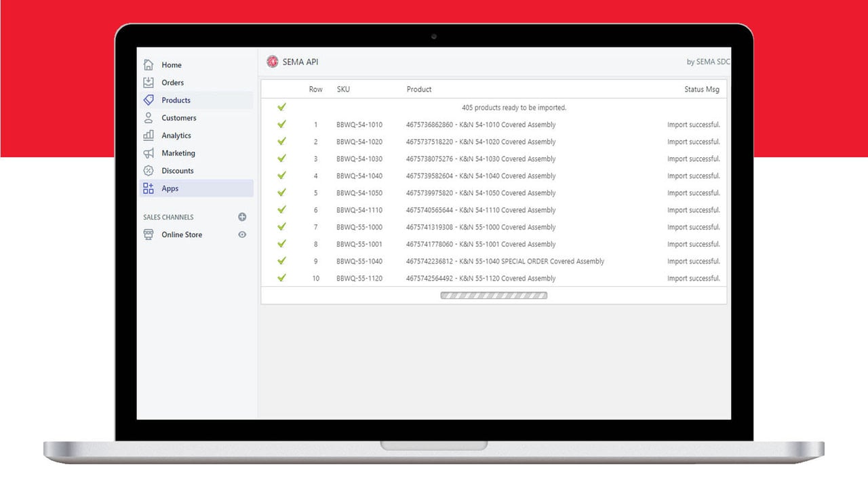The width and height of the screenshot is (868, 488).
Task: Click product K&N 54-1110 Covered Assembly
Action: [x=481, y=210]
